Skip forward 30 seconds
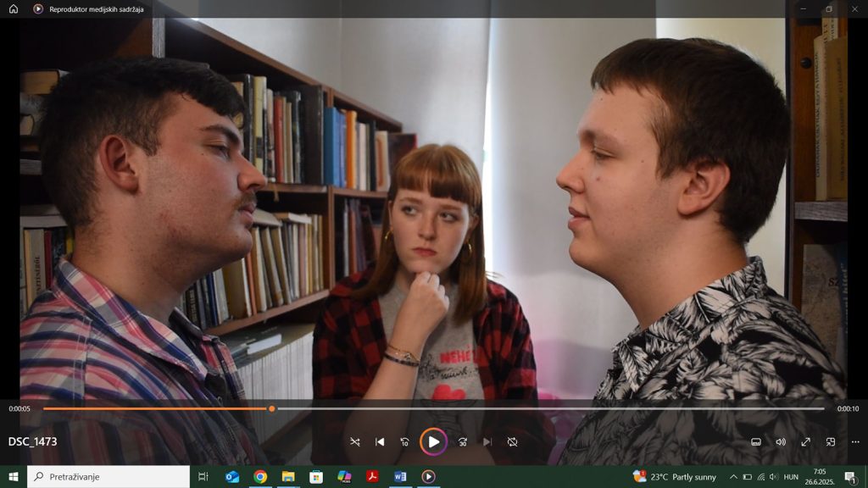 click(463, 441)
